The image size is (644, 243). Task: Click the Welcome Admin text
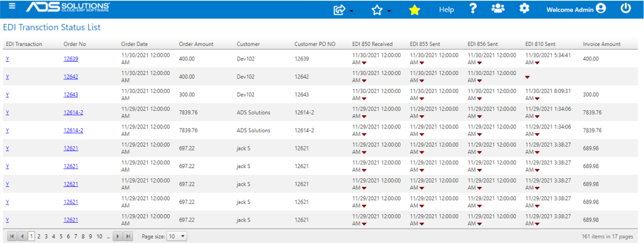570,10
